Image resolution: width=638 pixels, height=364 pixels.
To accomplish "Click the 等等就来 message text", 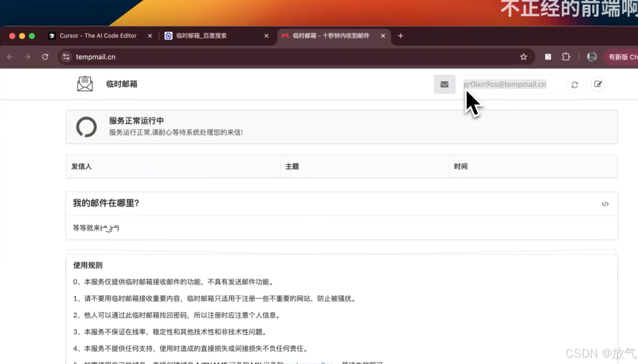I will coord(96,228).
